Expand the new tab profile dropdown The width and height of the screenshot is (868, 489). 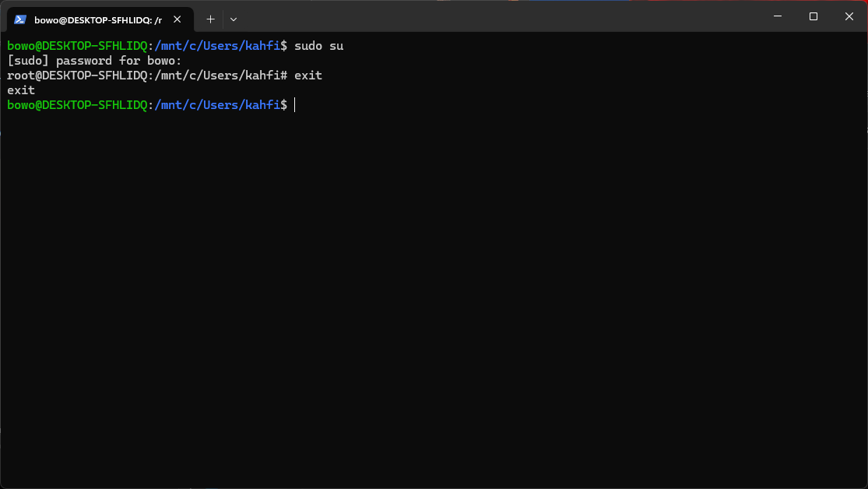point(234,19)
